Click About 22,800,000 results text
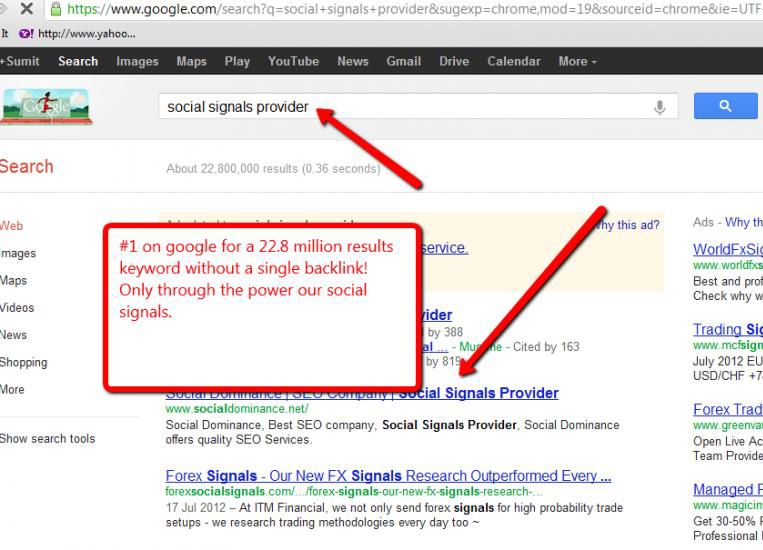Viewport: 763px width, 550px height. tap(273, 169)
